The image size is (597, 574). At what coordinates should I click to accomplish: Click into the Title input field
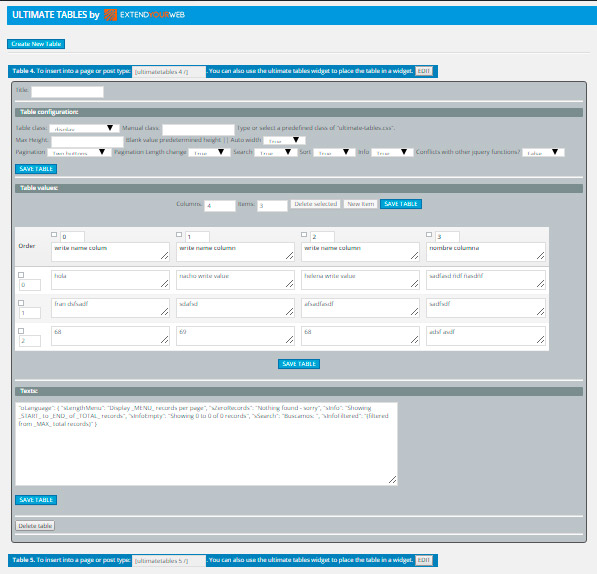[67, 92]
